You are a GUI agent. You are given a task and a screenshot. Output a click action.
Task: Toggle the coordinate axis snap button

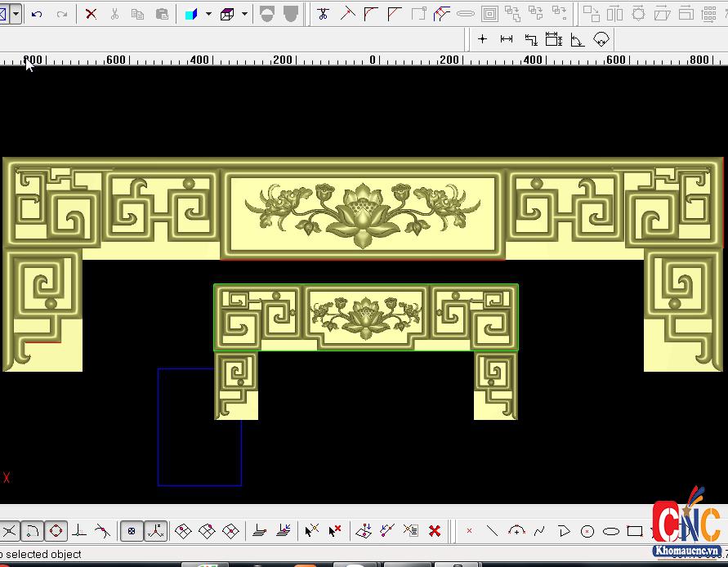(x=155, y=531)
